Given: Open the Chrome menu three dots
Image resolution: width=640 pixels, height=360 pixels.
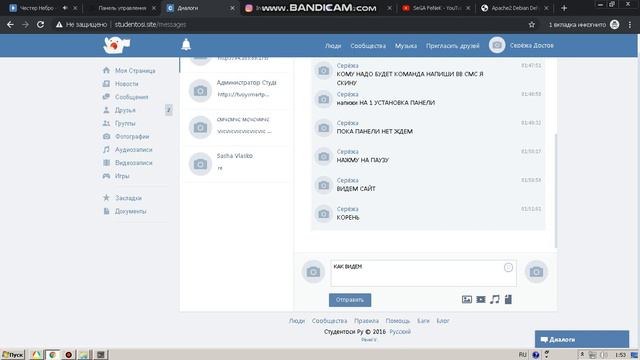Looking at the screenshot, I should pyautogui.click(x=630, y=24).
